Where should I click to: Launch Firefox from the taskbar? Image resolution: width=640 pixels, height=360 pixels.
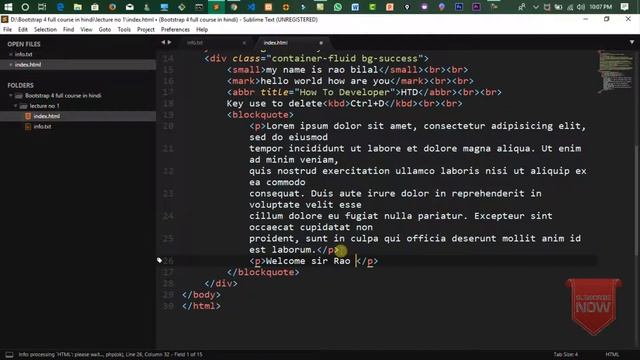click(x=112, y=7)
